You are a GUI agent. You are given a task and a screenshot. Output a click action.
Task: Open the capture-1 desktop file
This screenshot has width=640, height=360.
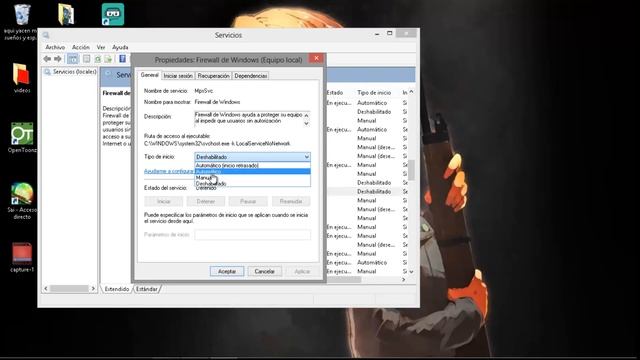coord(22,253)
